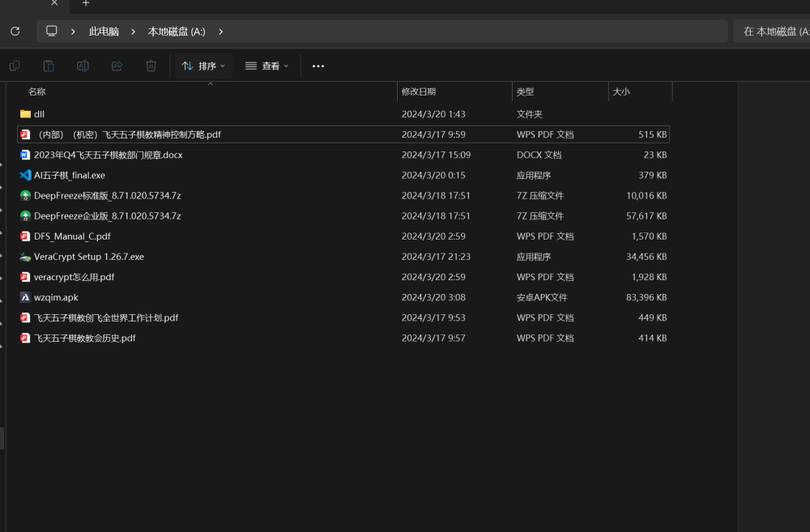
Task: Open the 查看 view dropdown
Action: click(266, 66)
